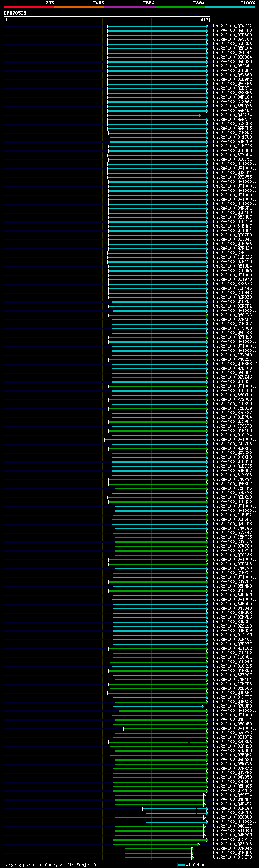Select the UniRef100_C4JZL6 label
The image size is (259, 868).
(232, 444)
